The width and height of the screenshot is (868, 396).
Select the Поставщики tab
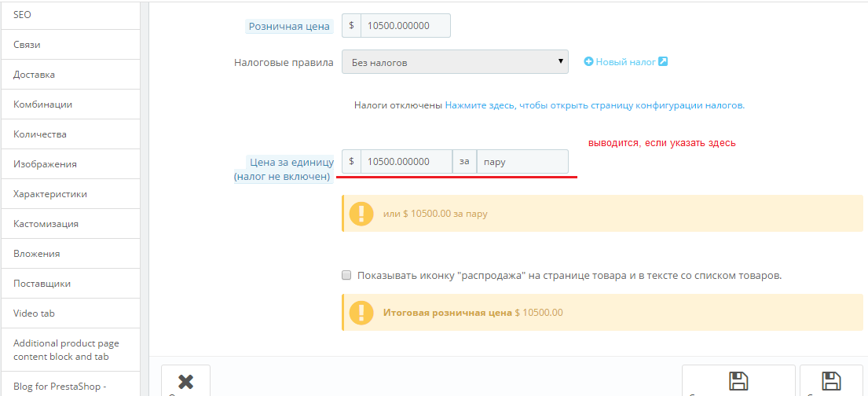point(70,284)
